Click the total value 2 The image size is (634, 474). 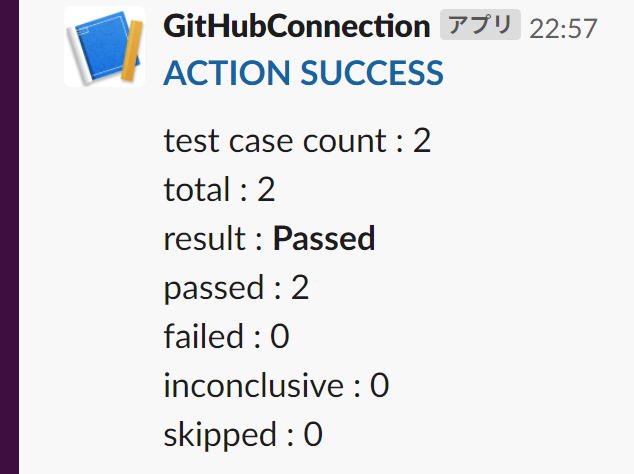coord(266,190)
